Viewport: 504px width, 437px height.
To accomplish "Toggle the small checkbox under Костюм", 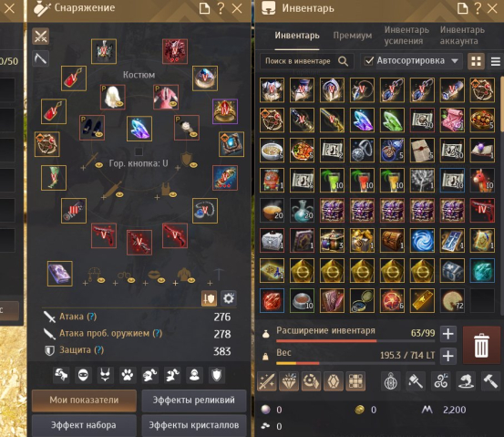I will [x=139, y=151].
